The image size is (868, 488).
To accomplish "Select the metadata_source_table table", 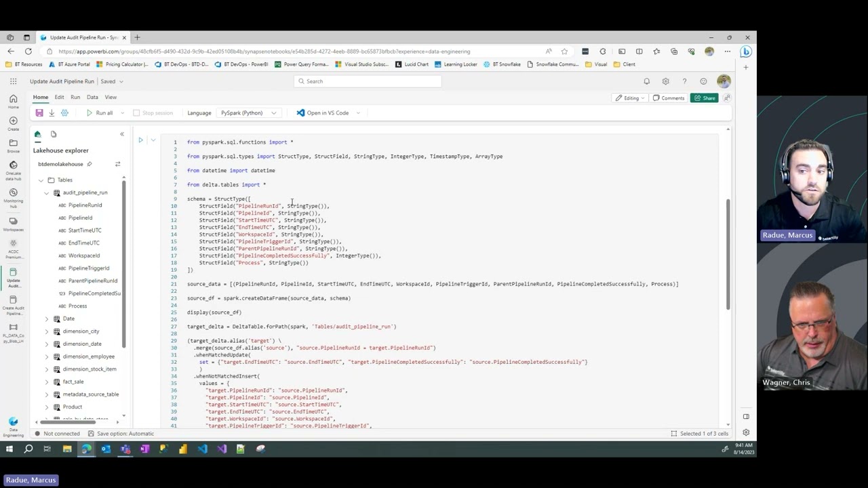I will (x=91, y=394).
